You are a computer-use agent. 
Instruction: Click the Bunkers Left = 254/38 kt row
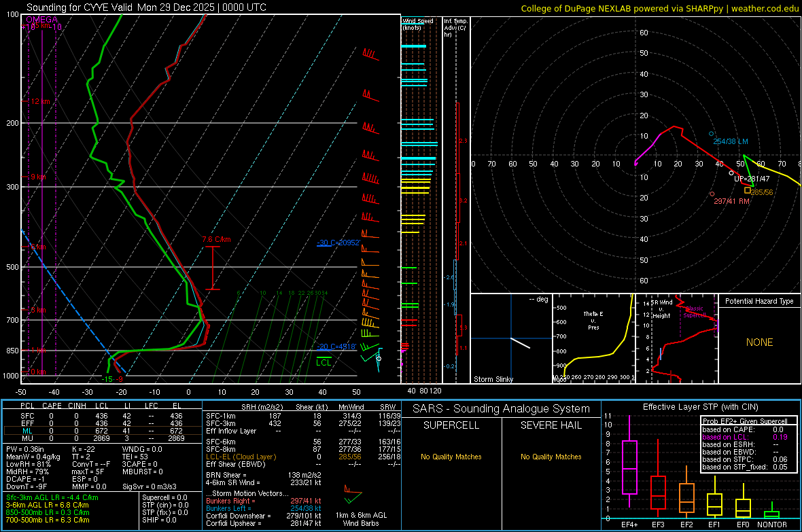point(264,508)
